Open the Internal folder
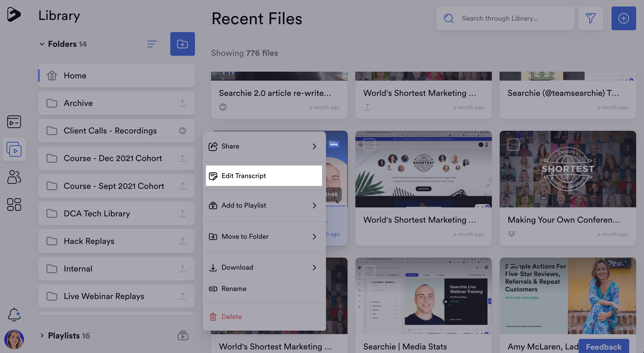644x353 pixels. [x=117, y=269]
